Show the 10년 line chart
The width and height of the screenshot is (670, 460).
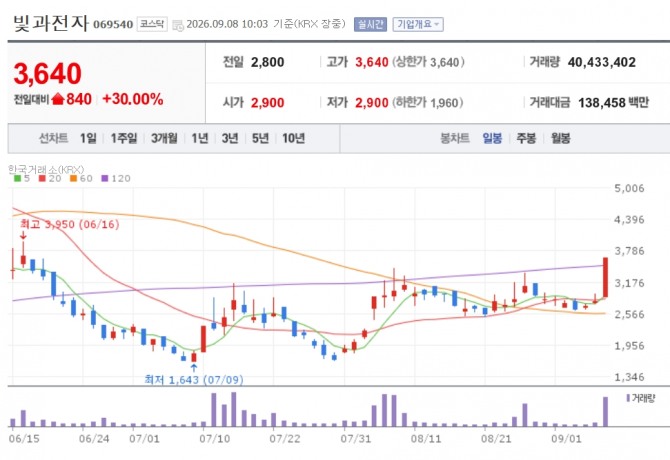pos(293,138)
